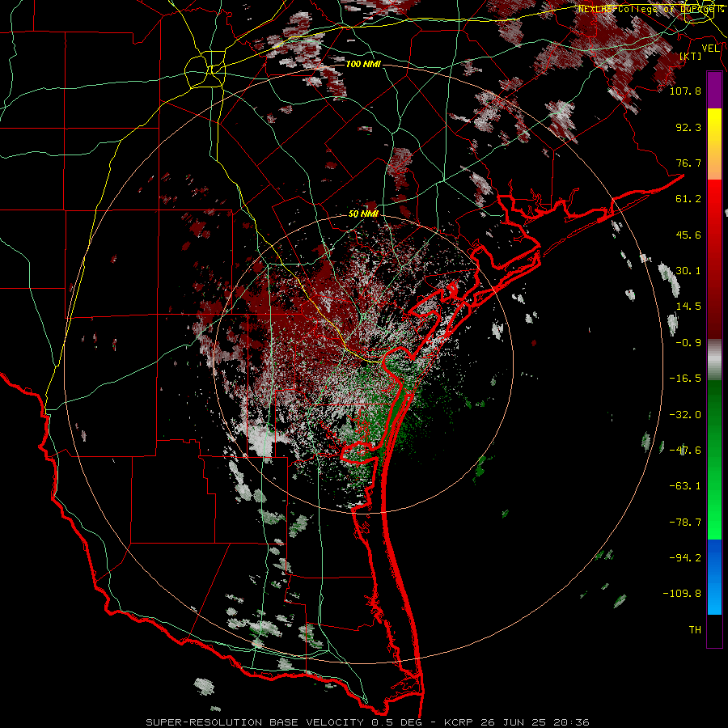728x728 pixels.
Task: Click the -16.5 legend value
Action: [685, 379]
